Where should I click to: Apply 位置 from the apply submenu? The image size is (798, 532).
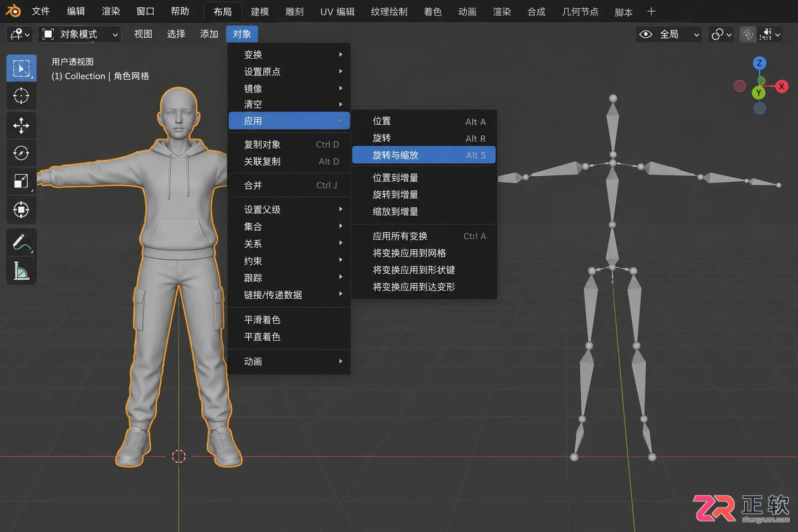424,121
